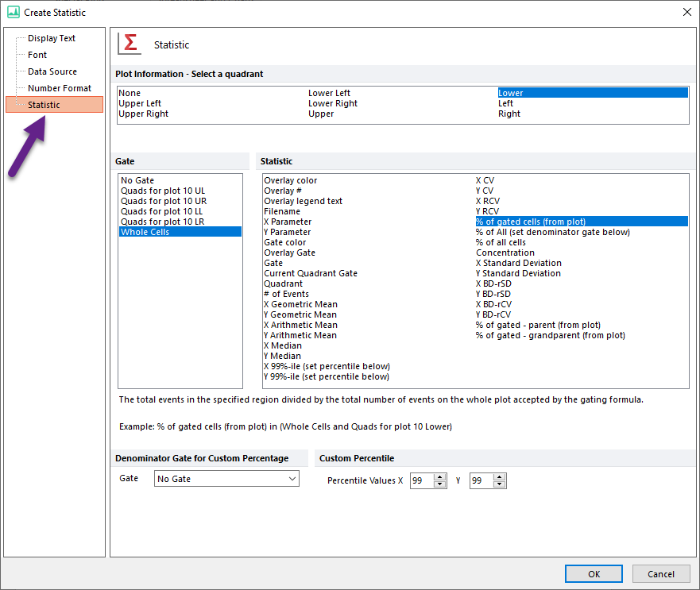Screen dimensions: 700x590
Task: Select X Median statistic
Action: tap(283, 345)
